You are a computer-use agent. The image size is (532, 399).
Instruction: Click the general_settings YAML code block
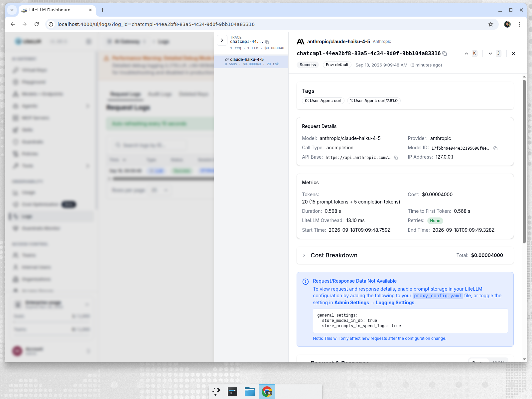(410, 321)
